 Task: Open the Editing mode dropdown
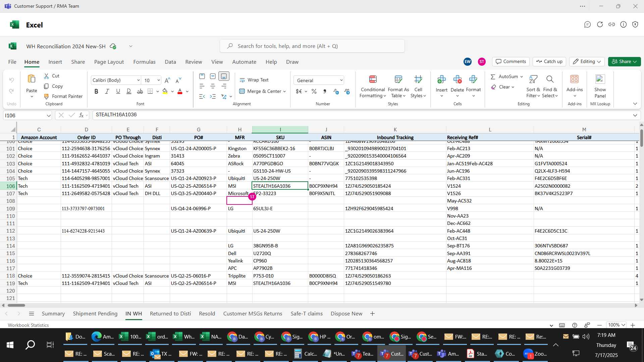587,62
